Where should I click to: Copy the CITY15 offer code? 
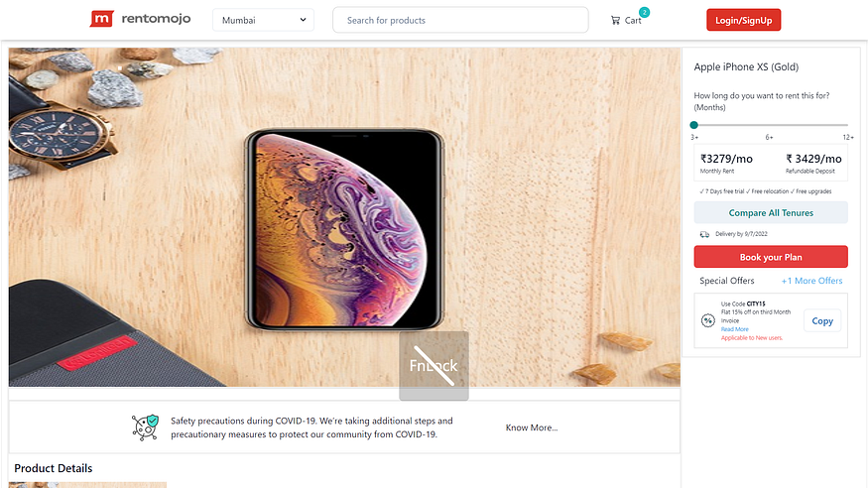click(x=822, y=321)
